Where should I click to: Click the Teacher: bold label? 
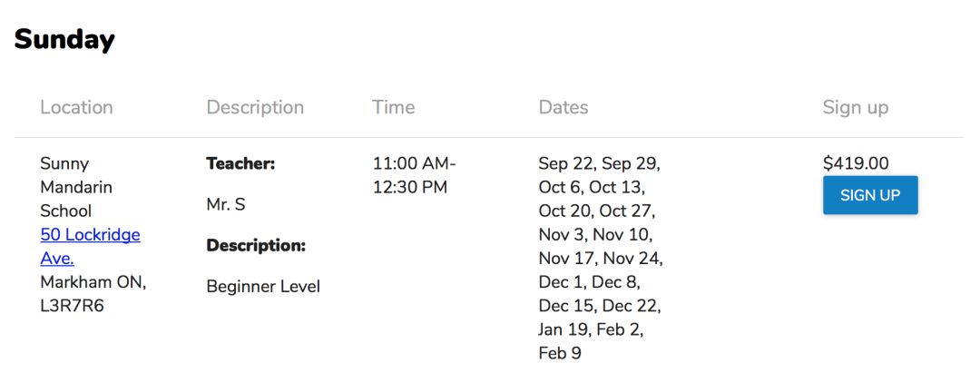tap(240, 164)
